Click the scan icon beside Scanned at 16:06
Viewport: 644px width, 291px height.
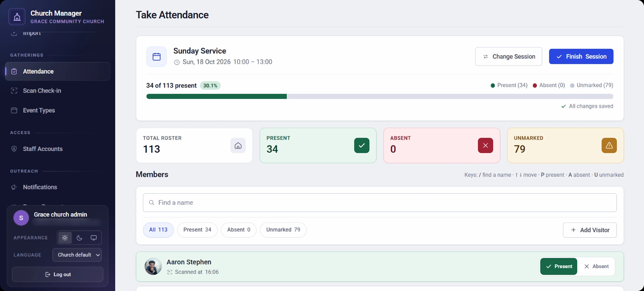pos(170,272)
